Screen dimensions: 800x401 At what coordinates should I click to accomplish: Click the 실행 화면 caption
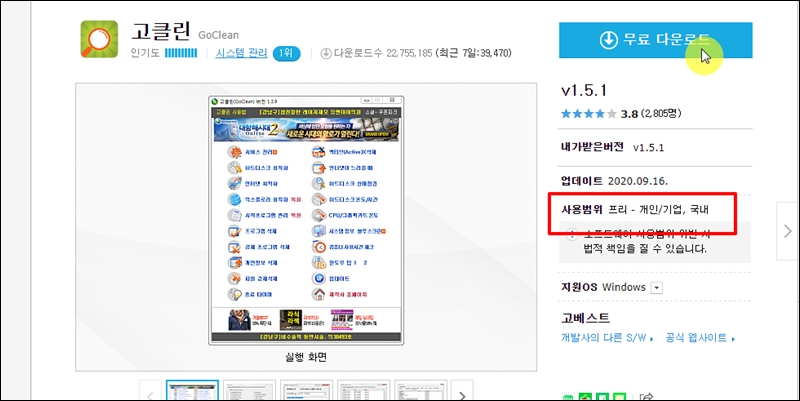[x=306, y=357]
